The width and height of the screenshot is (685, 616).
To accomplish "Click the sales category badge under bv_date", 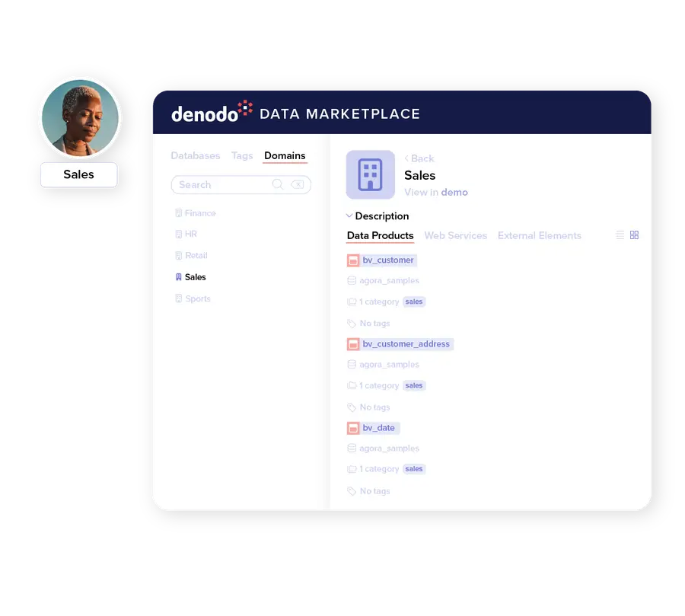I will click(x=413, y=468).
